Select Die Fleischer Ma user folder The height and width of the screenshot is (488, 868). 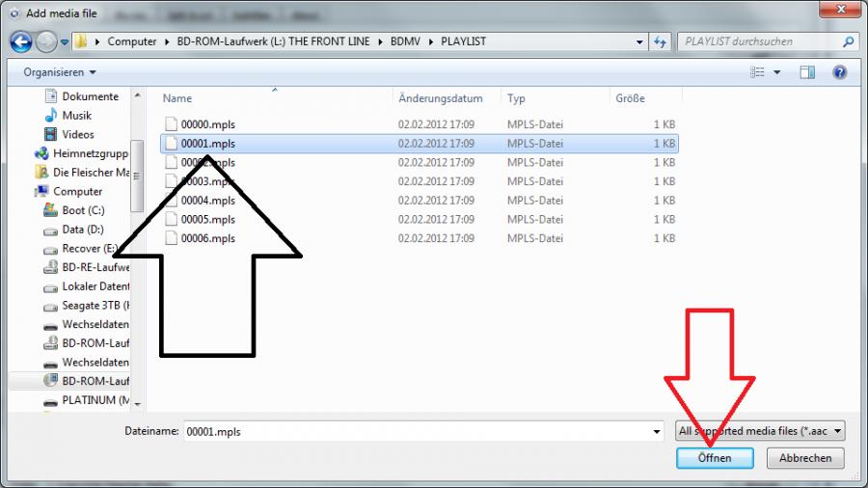point(91,172)
